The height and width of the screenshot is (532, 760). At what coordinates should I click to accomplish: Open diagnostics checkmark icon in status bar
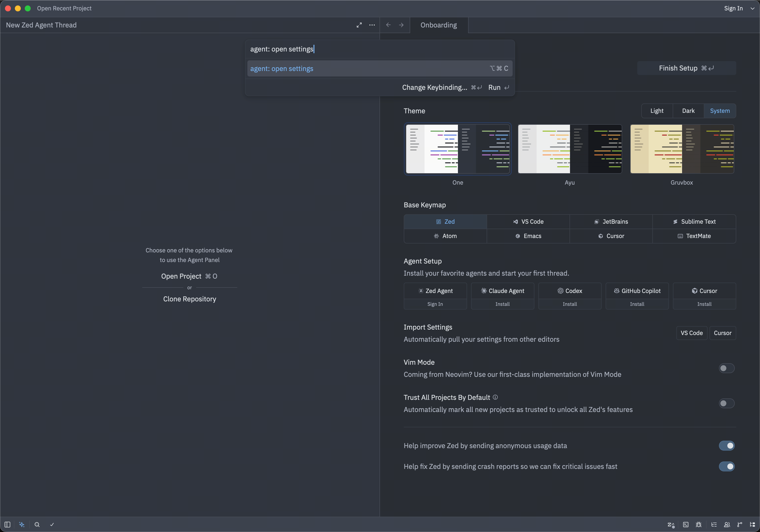52,524
